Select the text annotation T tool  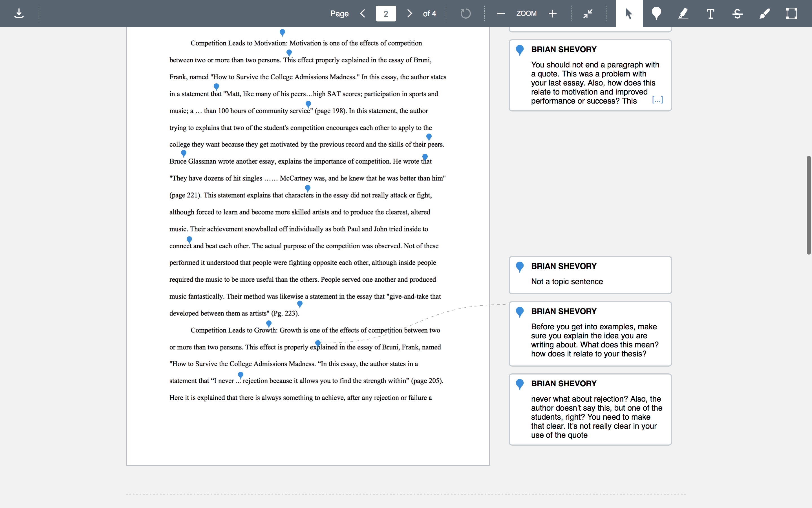point(710,14)
